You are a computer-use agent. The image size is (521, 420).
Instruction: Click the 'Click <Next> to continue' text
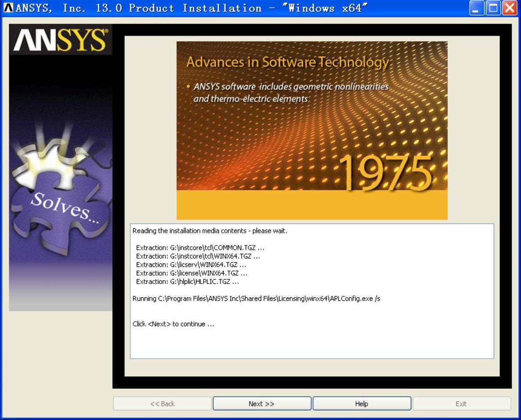click(x=173, y=324)
